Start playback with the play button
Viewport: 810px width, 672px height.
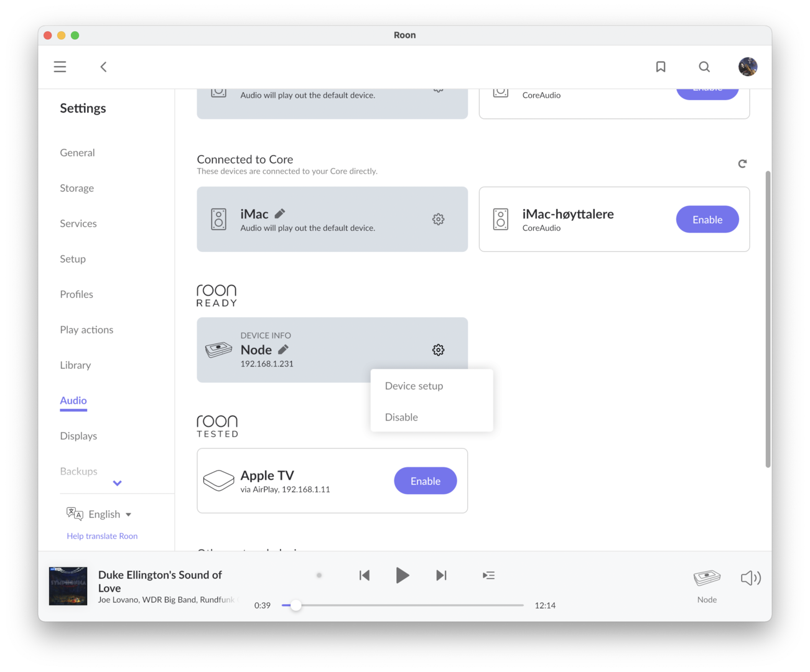click(x=403, y=576)
